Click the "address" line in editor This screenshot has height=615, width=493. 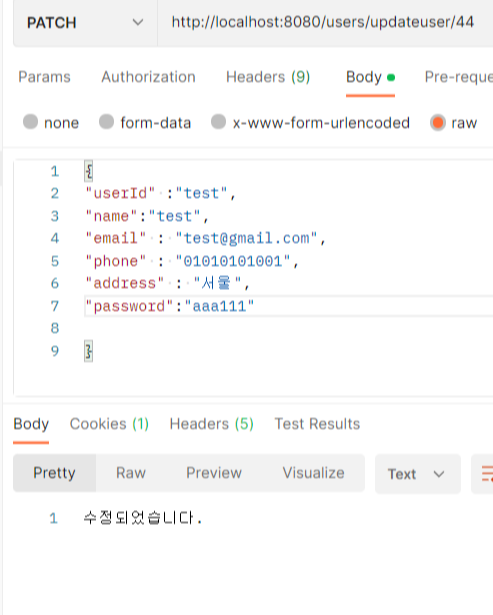[x=167, y=283]
